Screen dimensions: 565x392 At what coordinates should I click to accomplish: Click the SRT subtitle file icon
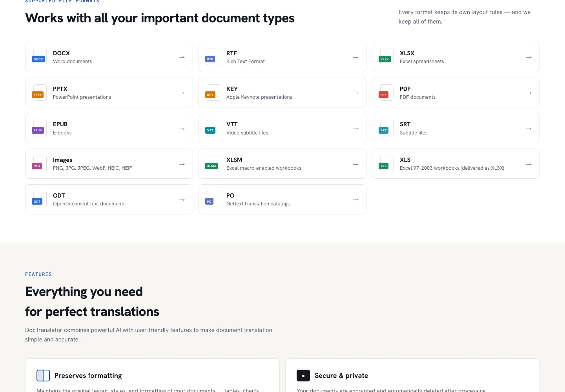(386, 128)
